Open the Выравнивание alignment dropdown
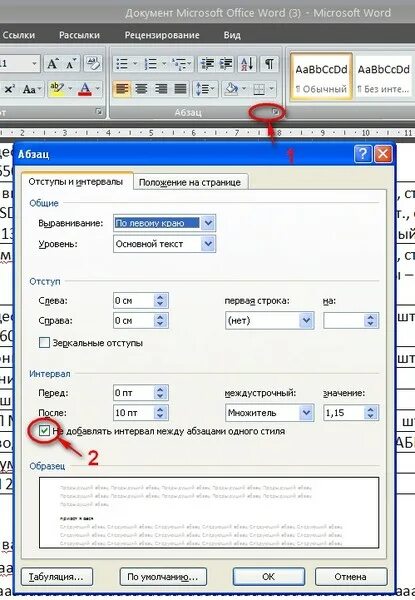This screenshot has height=600, width=415. (x=208, y=223)
